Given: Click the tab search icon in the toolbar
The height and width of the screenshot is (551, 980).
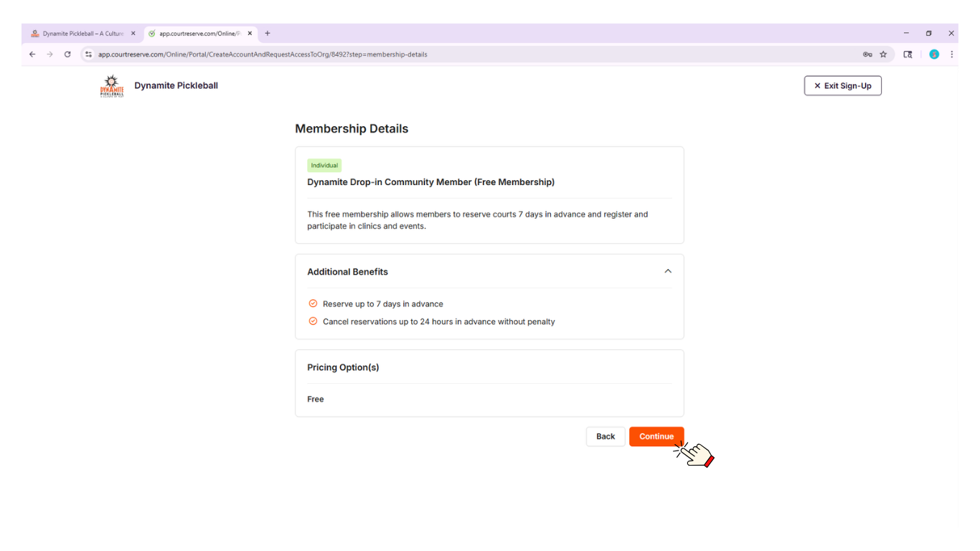Looking at the screenshot, I should pos(908,55).
